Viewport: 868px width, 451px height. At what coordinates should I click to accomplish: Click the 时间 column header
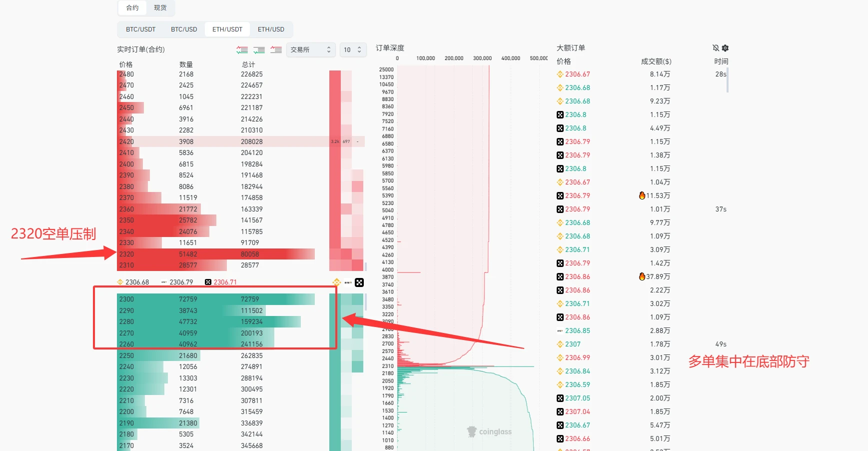click(721, 61)
